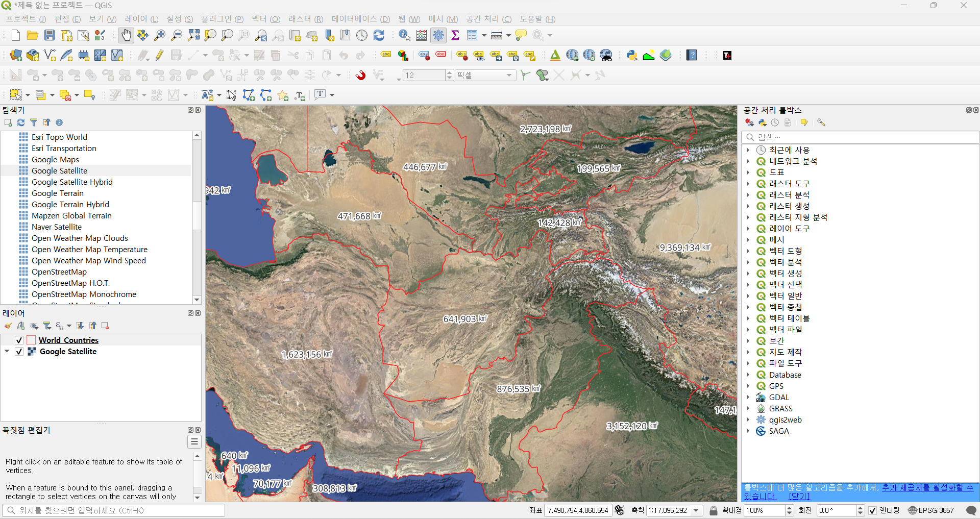980x519 pixels.
Task: Select Naver Satellite in browser list
Action: (57, 227)
